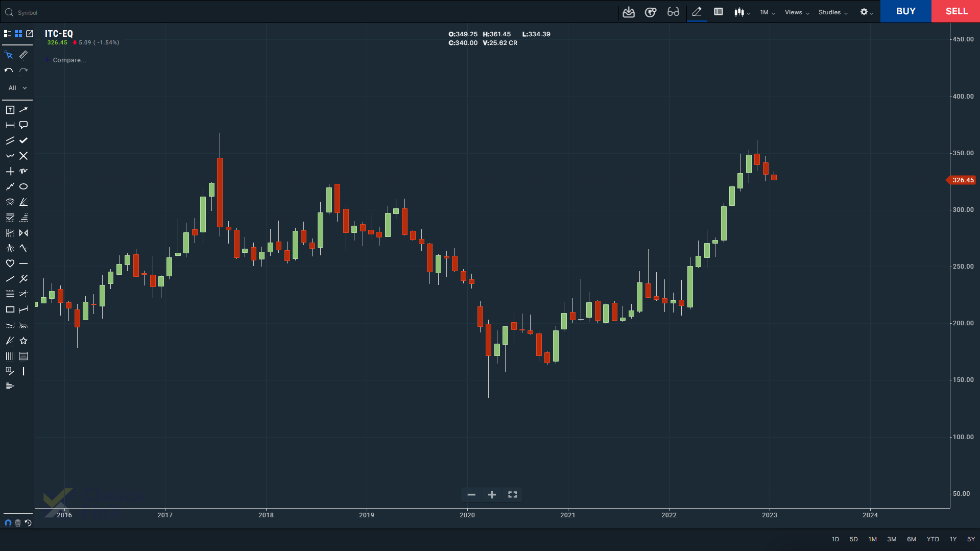The width and height of the screenshot is (980, 551).
Task: Select the 5D range tab
Action: click(x=853, y=539)
